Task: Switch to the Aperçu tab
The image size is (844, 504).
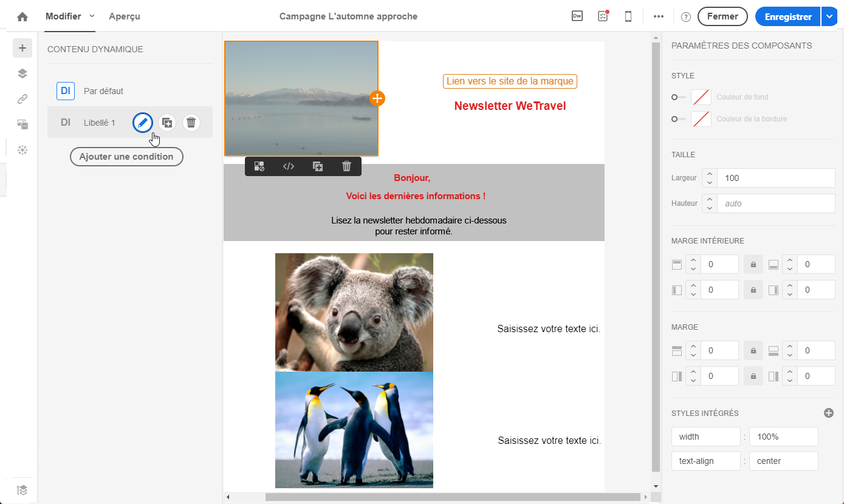Action: pyautogui.click(x=125, y=16)
